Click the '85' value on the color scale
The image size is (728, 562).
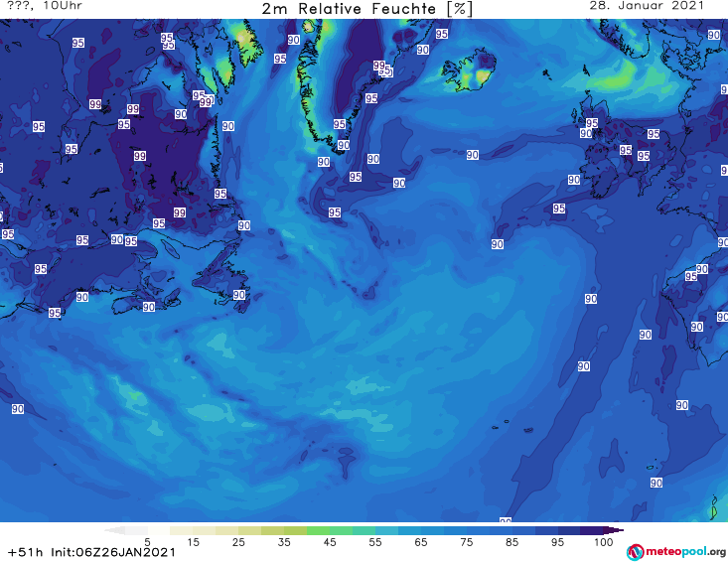click(511, 542)
